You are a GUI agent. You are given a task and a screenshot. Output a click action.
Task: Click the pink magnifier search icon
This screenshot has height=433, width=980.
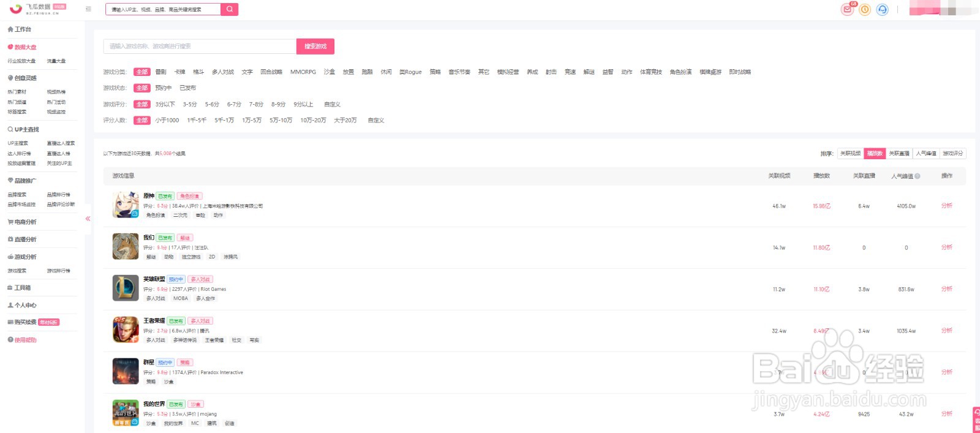[229, 9]
